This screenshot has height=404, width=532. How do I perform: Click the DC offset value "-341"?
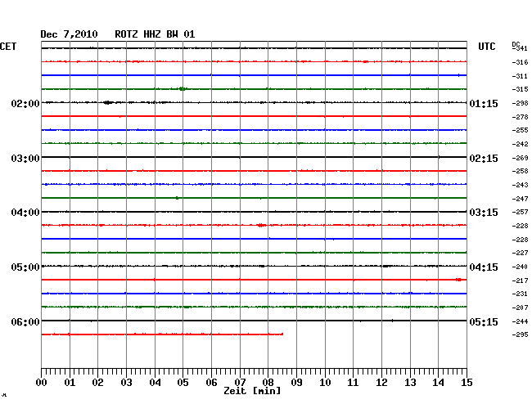point(520,48)
